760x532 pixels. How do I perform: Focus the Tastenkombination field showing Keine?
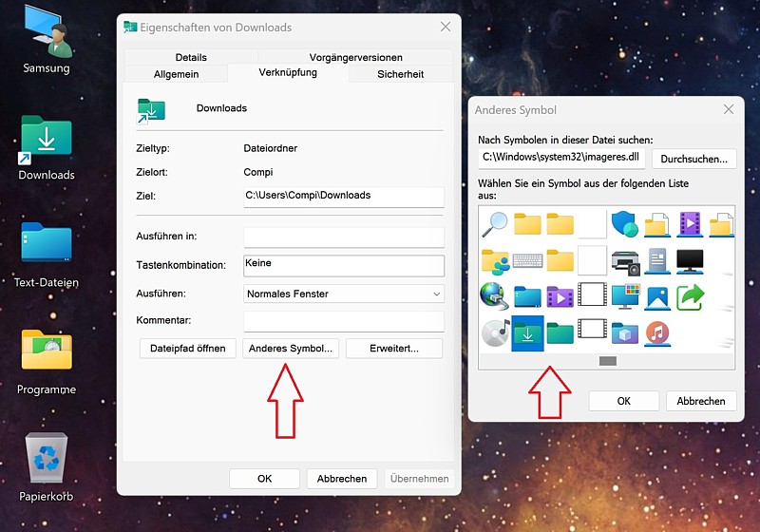[344, 265]
